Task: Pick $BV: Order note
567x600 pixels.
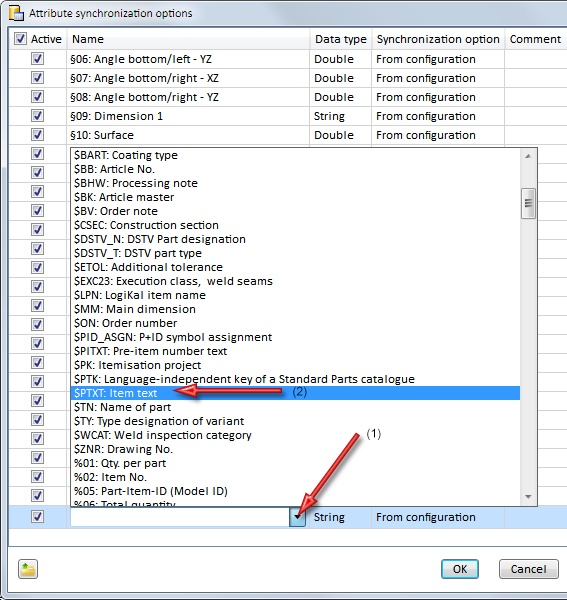Action: coord(295,211)
